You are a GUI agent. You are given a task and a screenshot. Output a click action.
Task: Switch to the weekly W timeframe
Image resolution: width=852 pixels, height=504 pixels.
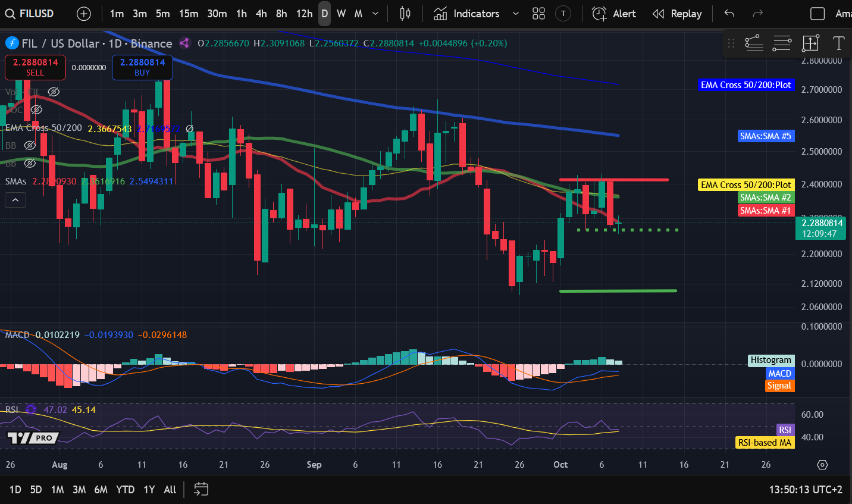[x=341, y=14]
